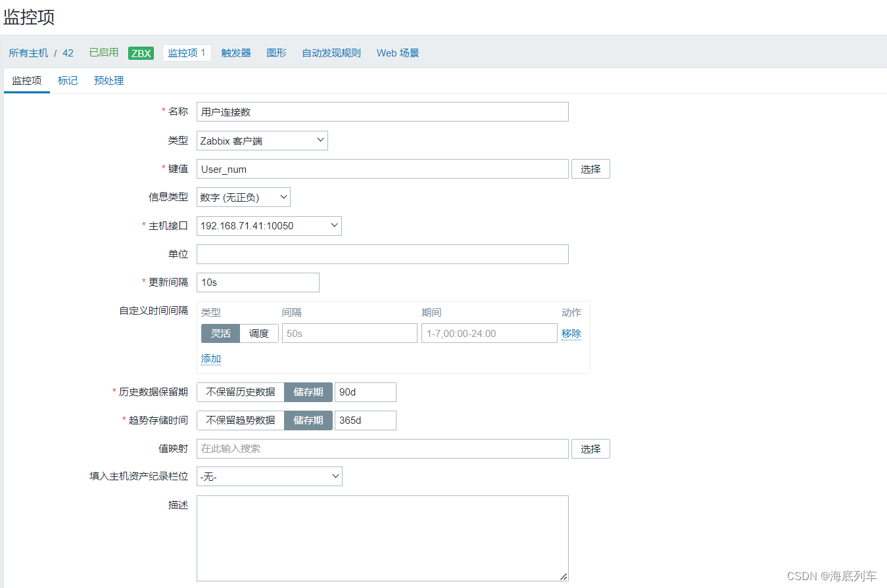887x588 pixels.
Task: Click 选择 button next to 值映射
Action: click(590, 449)
